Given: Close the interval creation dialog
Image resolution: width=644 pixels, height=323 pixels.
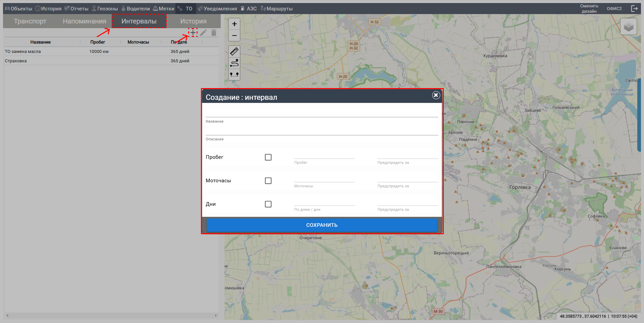Looking at the screenshot, I should 436,95.
